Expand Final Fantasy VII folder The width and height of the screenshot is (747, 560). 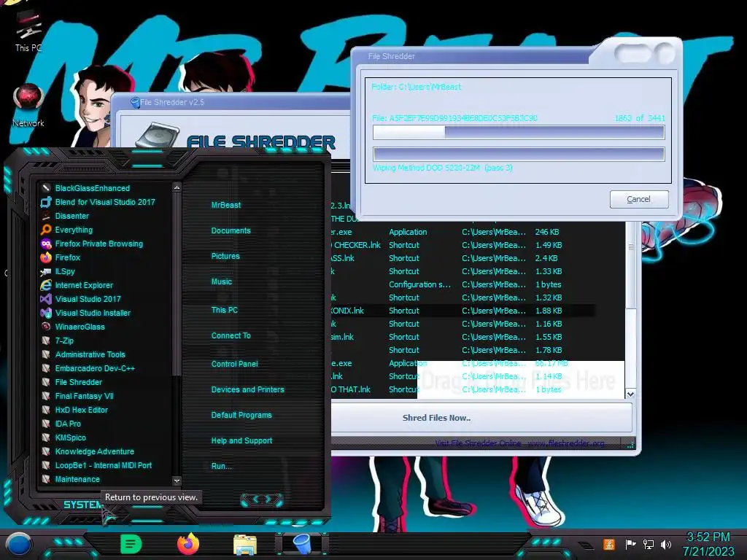(x=84, y=396)
